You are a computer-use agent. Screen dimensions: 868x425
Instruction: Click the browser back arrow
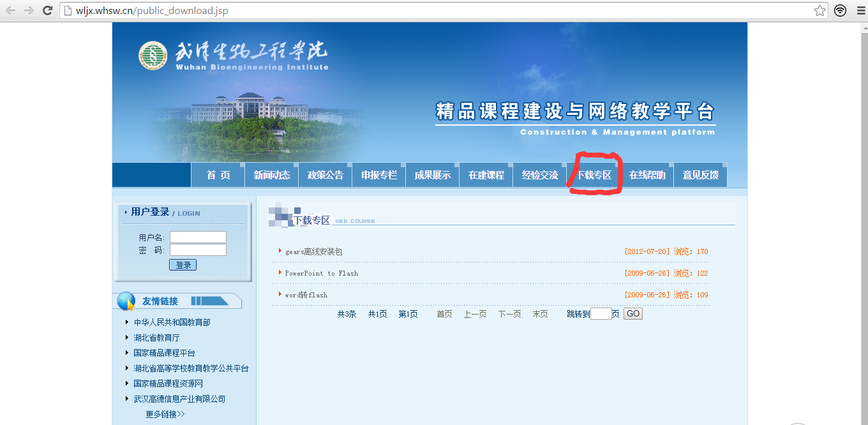(x=11, y=10)
